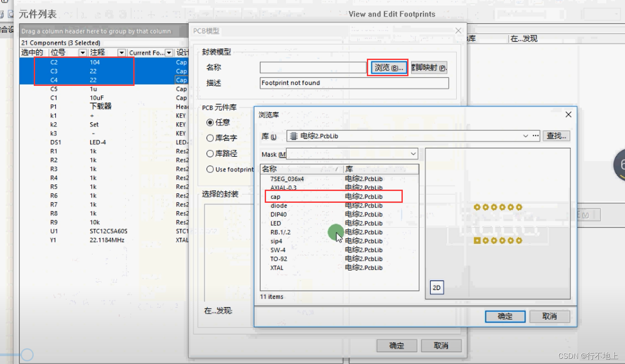The width and height of the screenshot is (625, 364).
Task: Select component row k2 Set
Action: (x=105, y=124)
